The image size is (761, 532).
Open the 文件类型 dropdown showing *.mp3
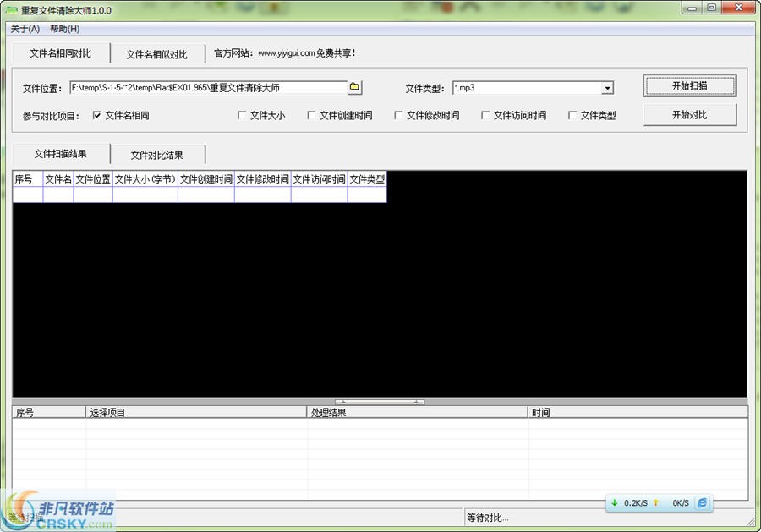[x=607, y=87]
